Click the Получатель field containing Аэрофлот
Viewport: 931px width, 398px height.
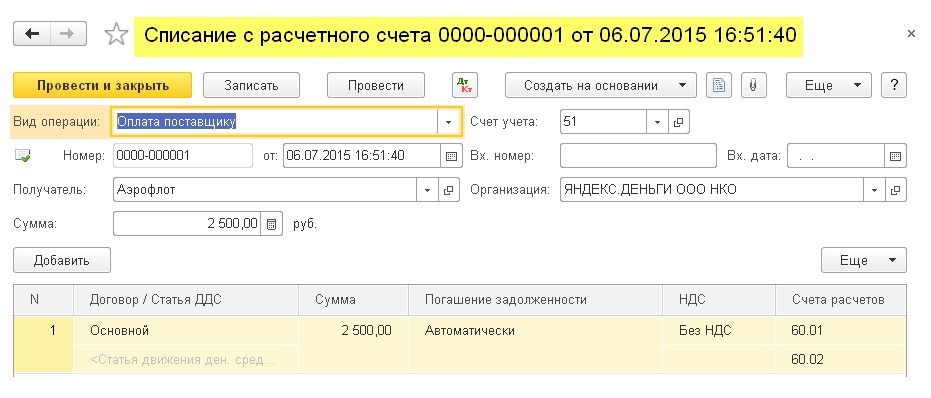pos(265,190)
